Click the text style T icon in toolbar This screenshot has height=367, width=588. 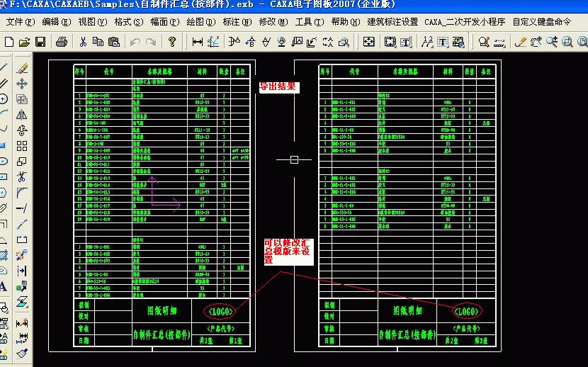[443, 42]
